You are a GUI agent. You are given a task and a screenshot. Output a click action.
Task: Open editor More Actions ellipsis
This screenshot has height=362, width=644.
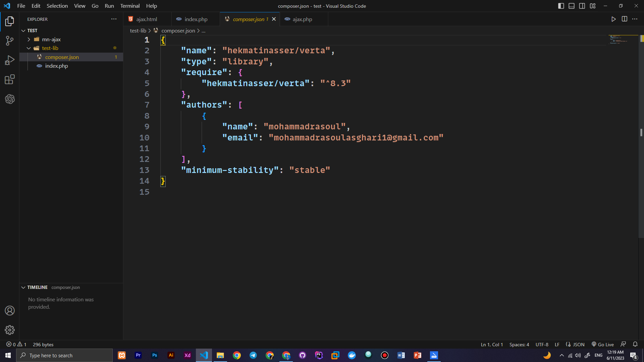click(635, 19)
